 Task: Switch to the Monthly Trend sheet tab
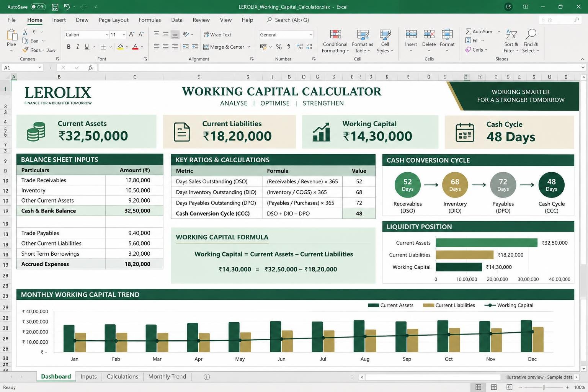coord(167,377)
